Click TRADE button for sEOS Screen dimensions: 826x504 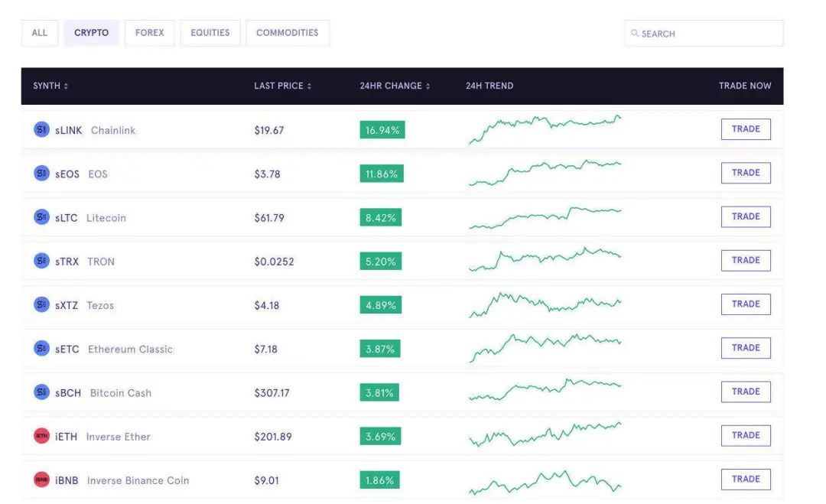point(746,173)
